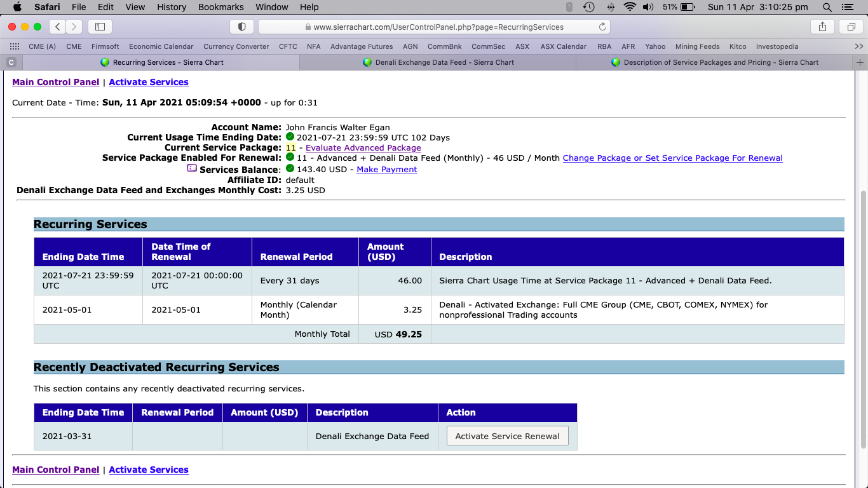
Task: Open the Firmsoft bookmark
Action: click(x=105, y=46)
